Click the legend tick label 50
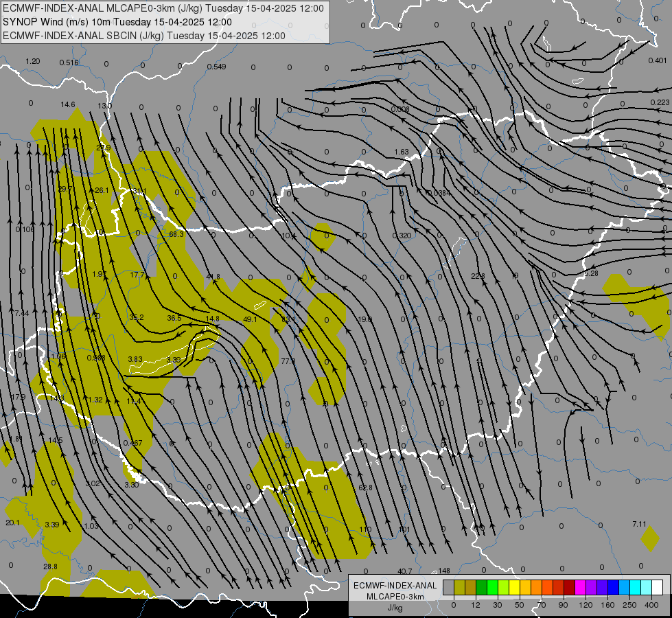672x618 pixels. 520,605
